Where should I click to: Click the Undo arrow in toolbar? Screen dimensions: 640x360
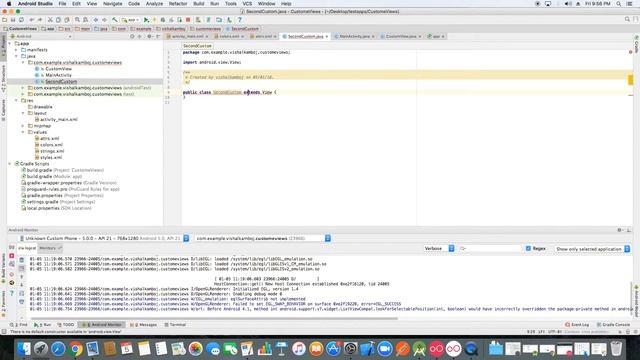[31, 20]
